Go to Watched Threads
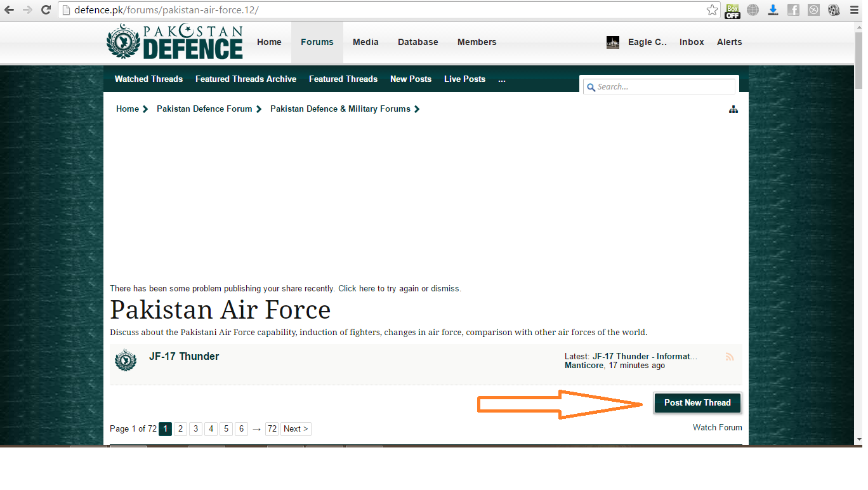Image resolution: width=868 pixels, height=490 pixels. pos(148,79)
